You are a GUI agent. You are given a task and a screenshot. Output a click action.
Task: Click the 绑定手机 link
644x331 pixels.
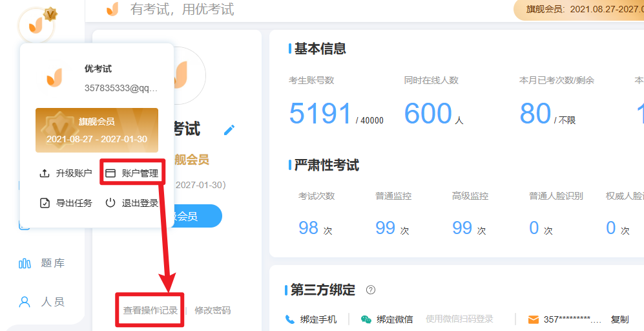(318, 319)
